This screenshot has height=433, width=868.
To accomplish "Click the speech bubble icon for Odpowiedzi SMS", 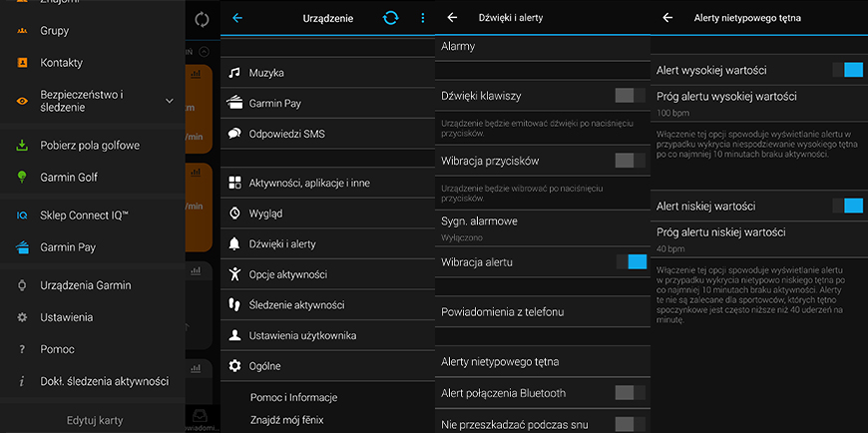I will tap(234, 134).
